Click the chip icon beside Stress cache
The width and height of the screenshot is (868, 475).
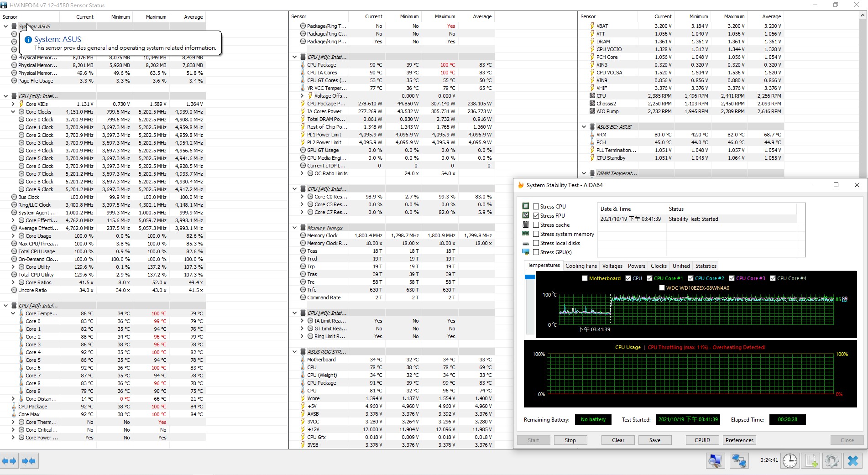coord(526,224)
